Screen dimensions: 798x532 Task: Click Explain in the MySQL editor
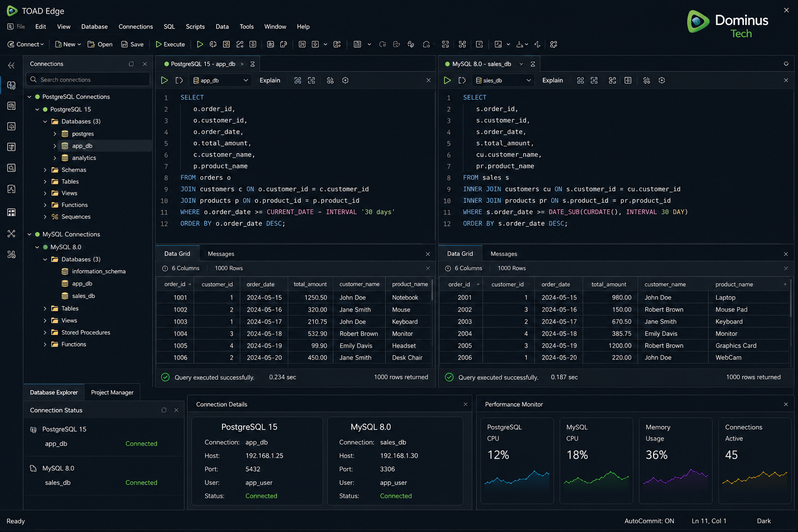tap(553, 81)
